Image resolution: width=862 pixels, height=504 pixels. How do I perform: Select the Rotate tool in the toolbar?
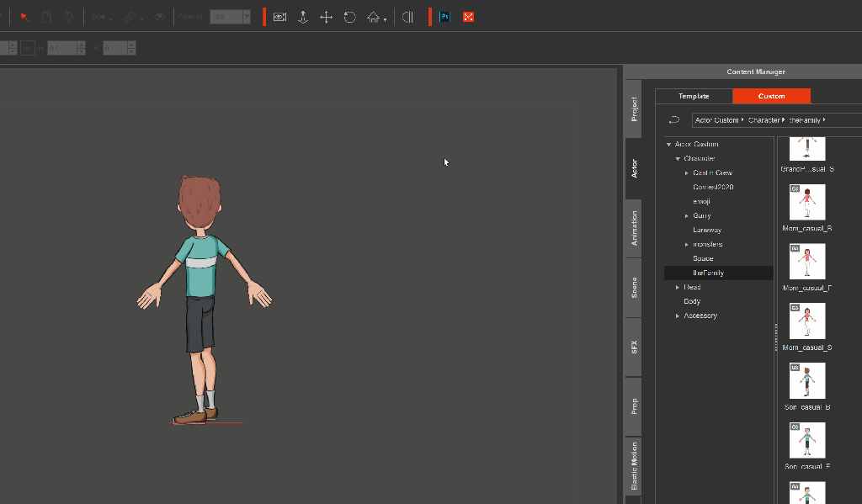tap(349, 16)
